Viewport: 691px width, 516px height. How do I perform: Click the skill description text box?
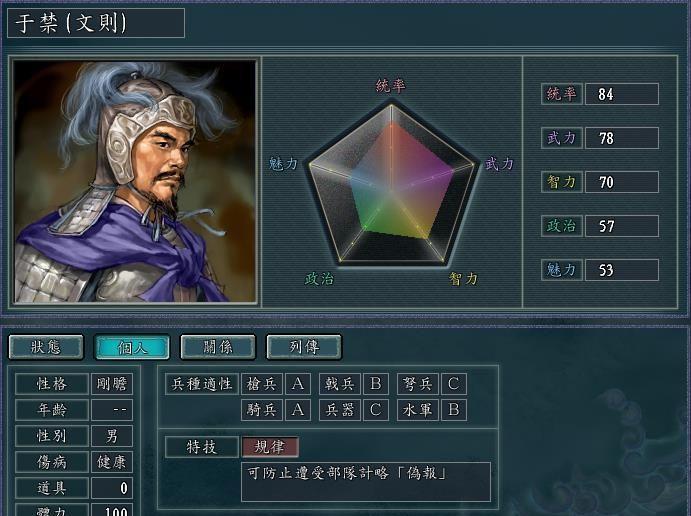click(366, 482)
